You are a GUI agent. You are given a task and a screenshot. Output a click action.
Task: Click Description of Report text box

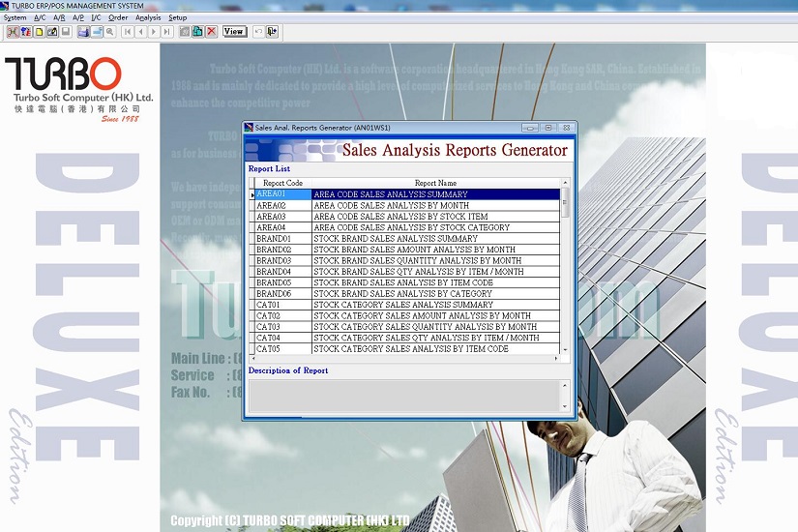pos(405,396)
